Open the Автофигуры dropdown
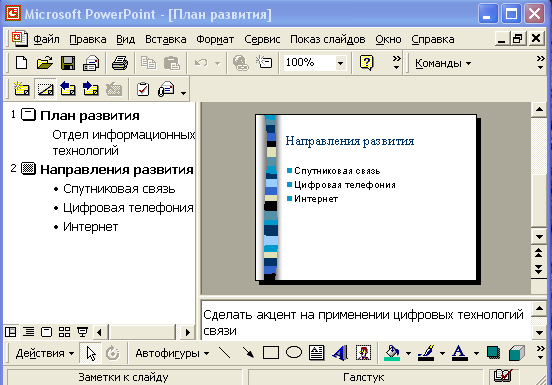Viewport: 552px width, 385px height. (x=172, y=353)
